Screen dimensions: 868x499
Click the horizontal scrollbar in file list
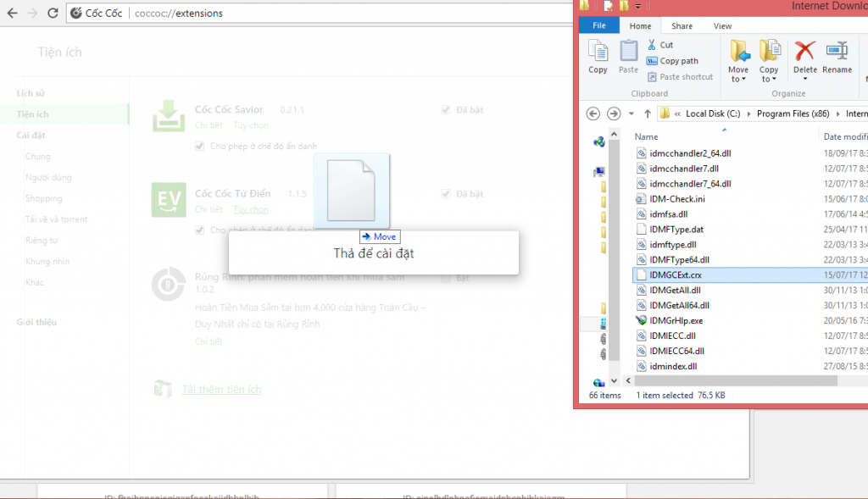tap(736, 380)
